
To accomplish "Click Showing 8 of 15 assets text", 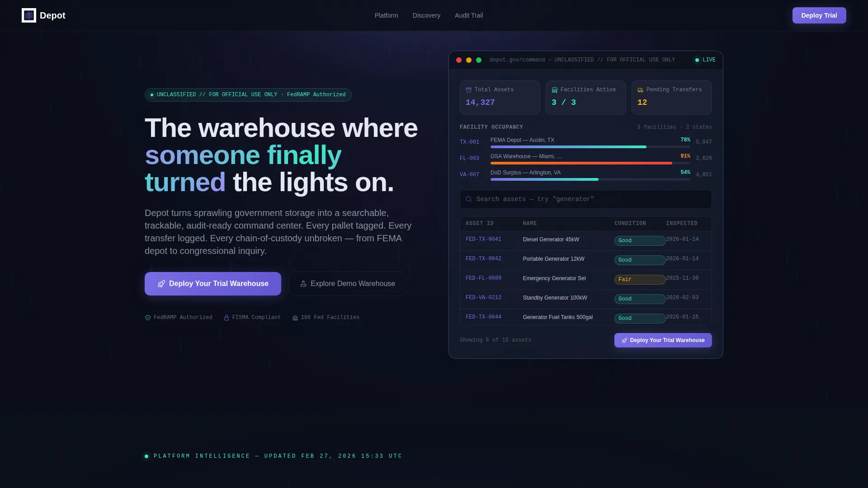I will (495, 340).
